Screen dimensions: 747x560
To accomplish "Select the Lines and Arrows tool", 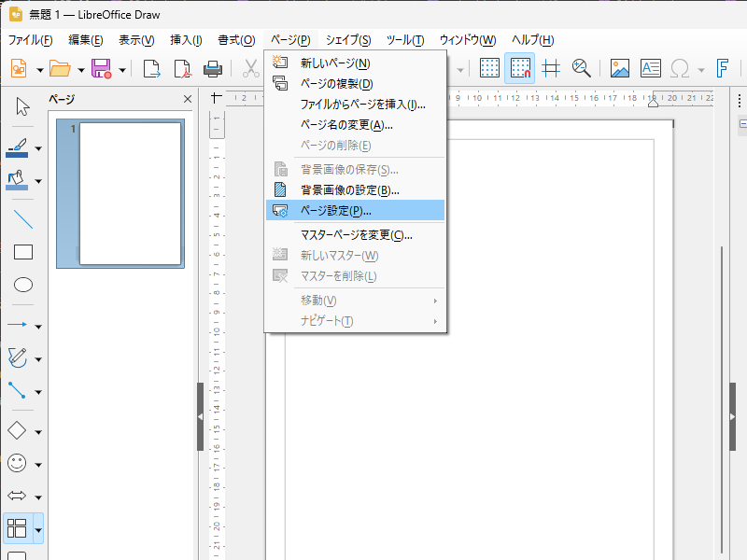I will point(17,325).
